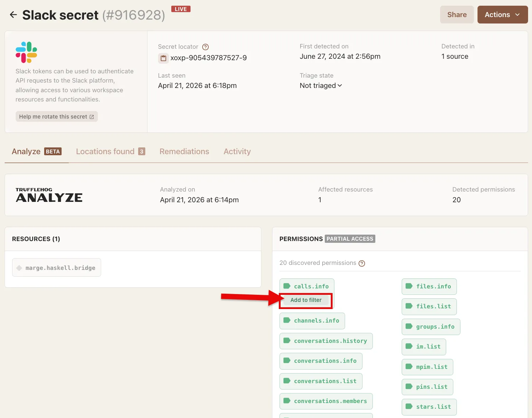Click the Share button
Image resolution: width=532 pixels, height=418 pixels.
[457, 15]
